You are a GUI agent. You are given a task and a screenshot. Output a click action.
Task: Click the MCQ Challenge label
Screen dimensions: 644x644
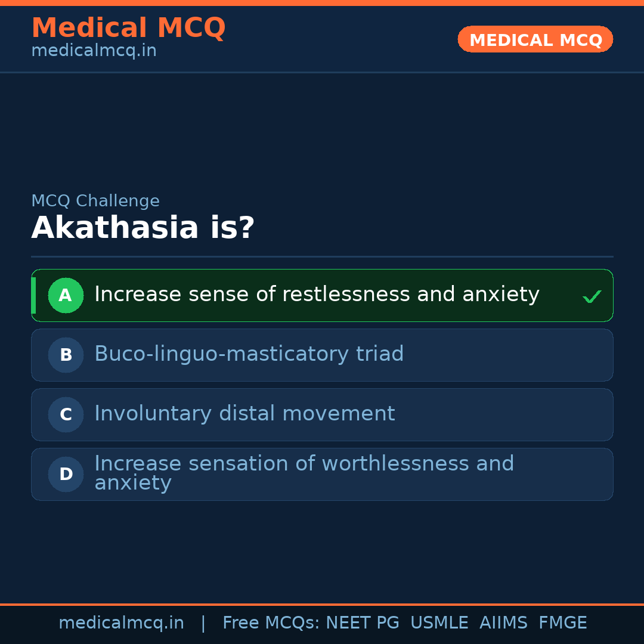point(95,202)
